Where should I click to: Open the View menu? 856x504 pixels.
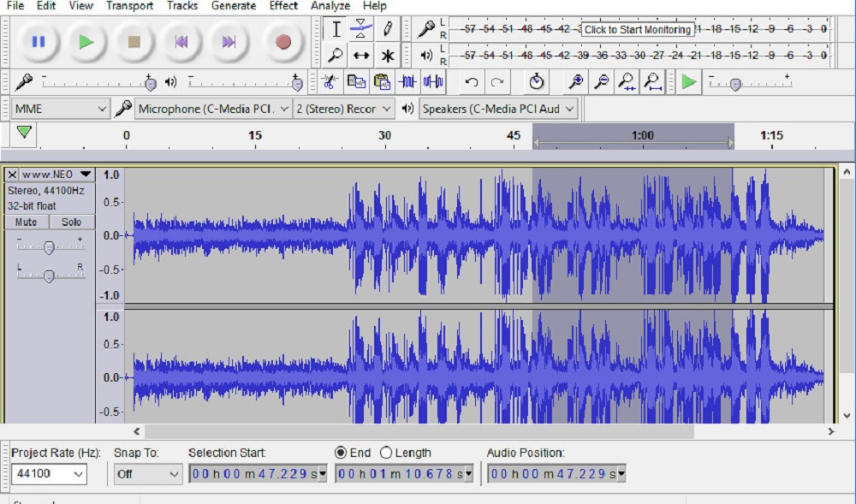tap(80, 6)
